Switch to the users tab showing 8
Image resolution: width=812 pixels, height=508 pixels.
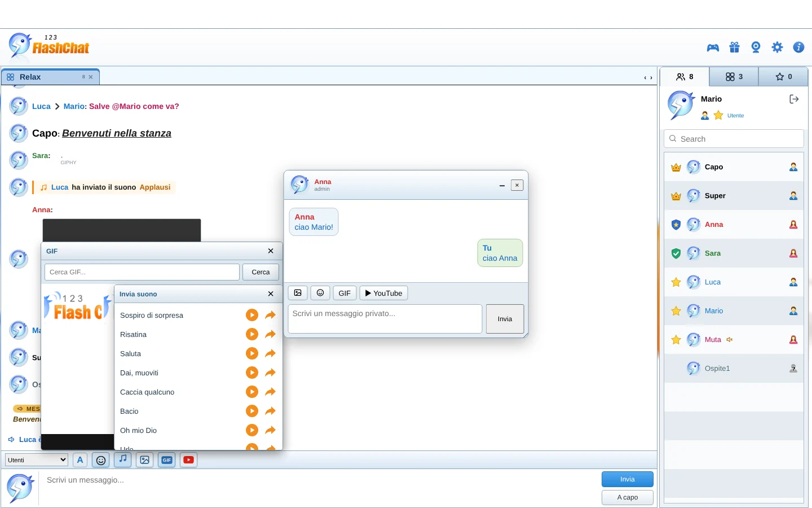685,77
